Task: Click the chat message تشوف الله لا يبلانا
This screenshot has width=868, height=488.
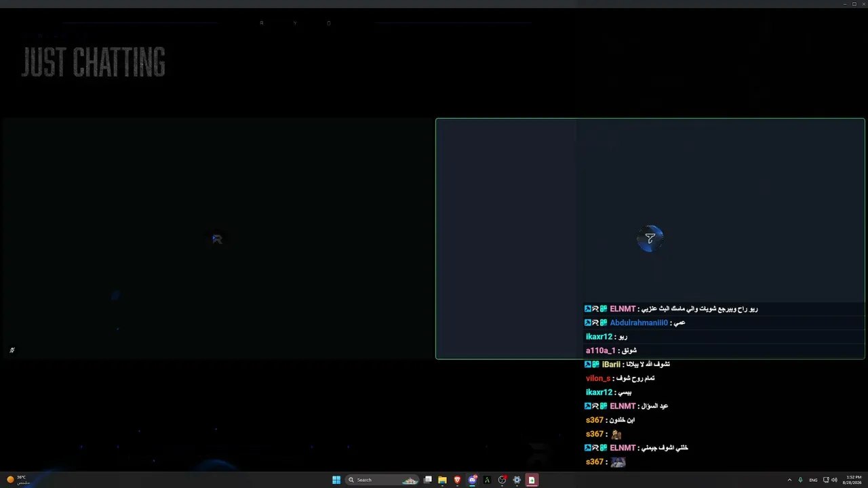Action: (648, 365)
